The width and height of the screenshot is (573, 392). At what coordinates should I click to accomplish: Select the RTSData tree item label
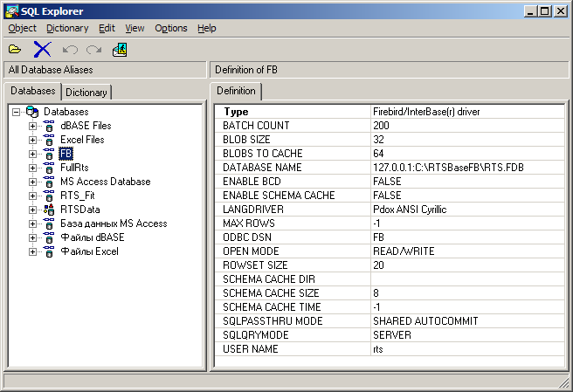pyautogui.click(x=80, y=210)
